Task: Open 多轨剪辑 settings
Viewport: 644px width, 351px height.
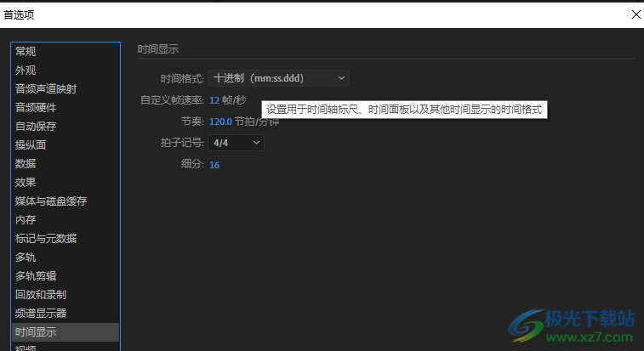Action: tap(36, 276)
